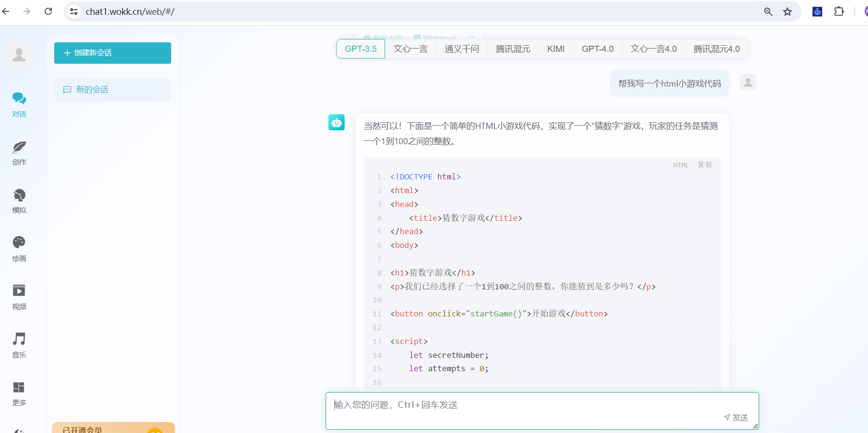Open the 对话 chat section in sidebar
This screenshot has width=868, height=433.
[x=19, y=104]
